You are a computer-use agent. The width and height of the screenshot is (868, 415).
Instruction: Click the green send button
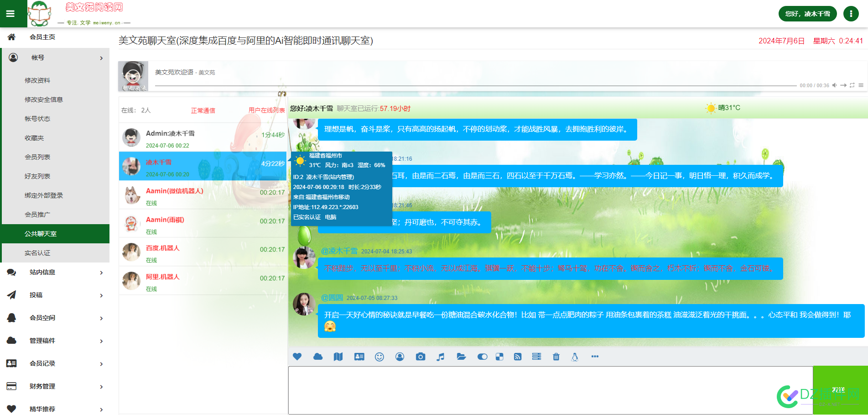840,390
